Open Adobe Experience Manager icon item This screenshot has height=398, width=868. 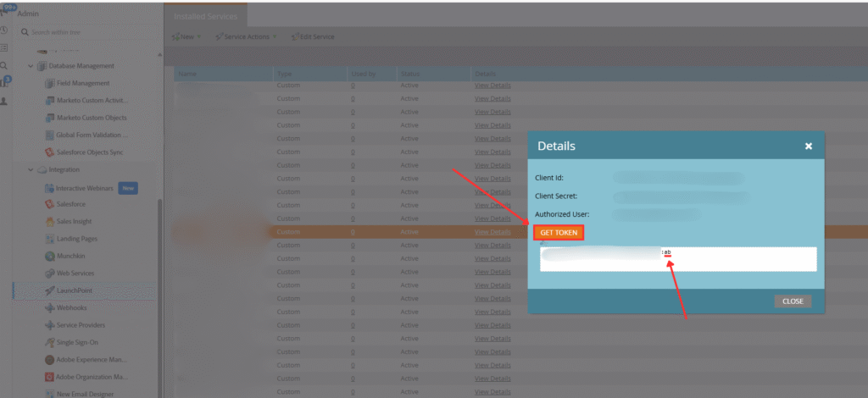(49, 359)
